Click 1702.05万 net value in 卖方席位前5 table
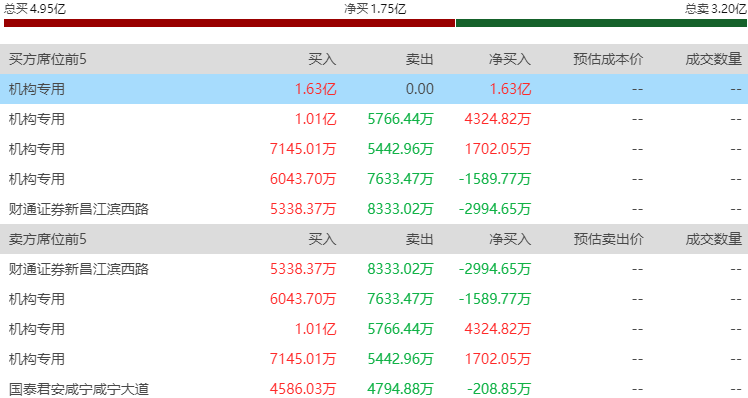The height and width of the screenshot is (398, 748). pos(498,359)
